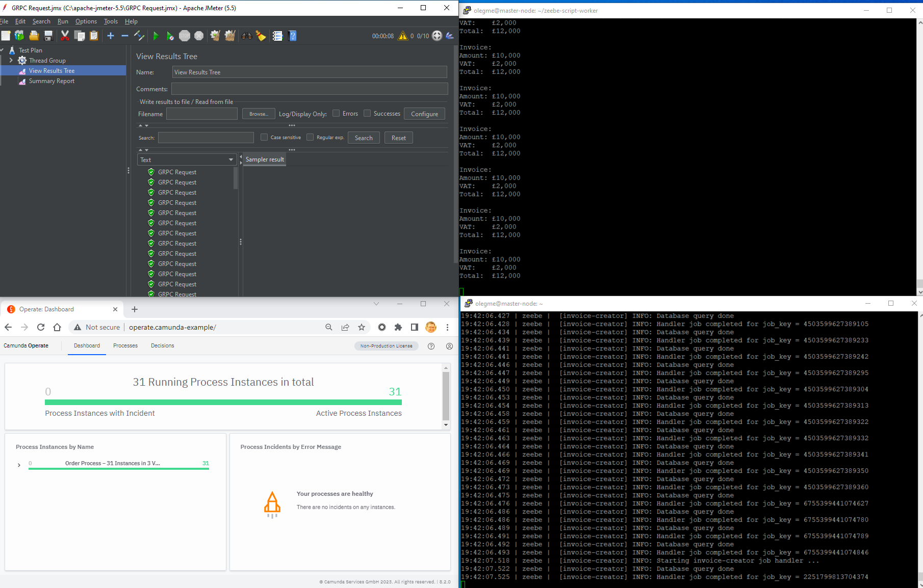This screenshot has height=588, width=923.
Task: Click the New test plan icon in JMeter toolbar
Action: pos(6,36)
